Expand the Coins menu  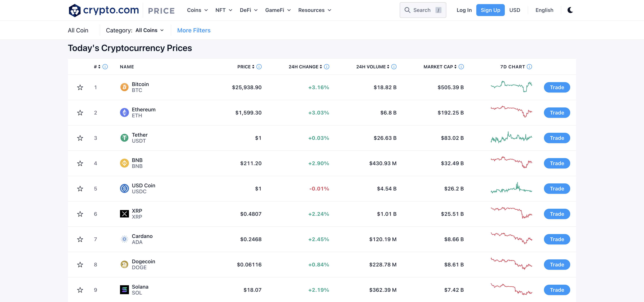[197, 10]
